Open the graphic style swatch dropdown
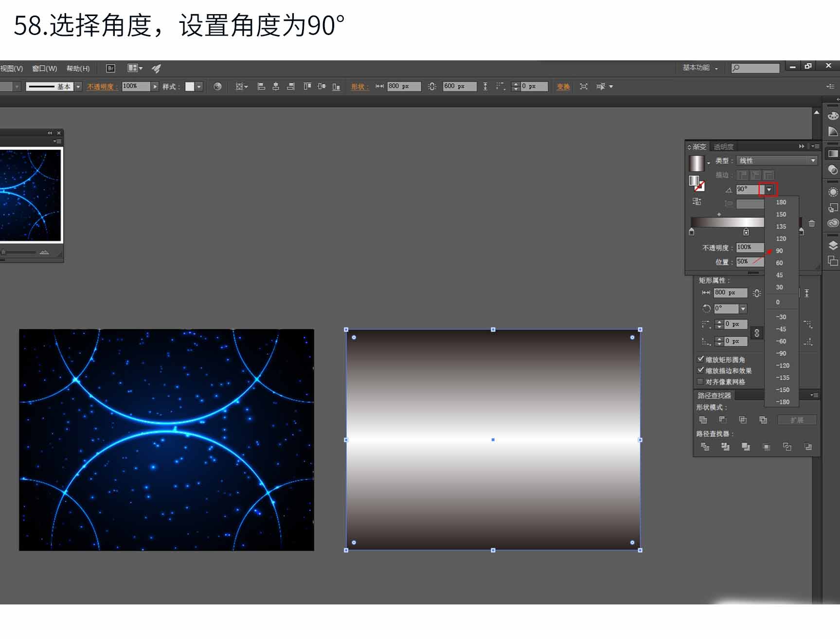Viewport: 840px width, 639px height. coord(199,87)
